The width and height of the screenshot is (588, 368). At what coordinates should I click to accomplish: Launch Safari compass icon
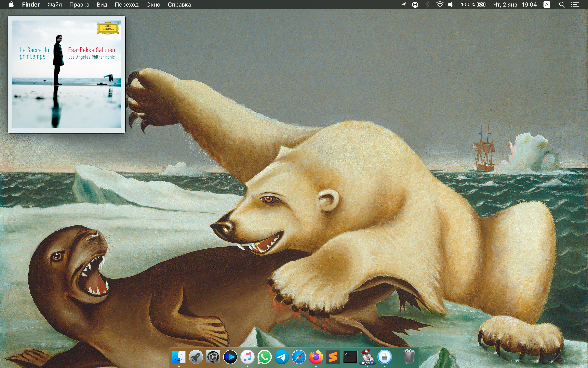[299, 357]
